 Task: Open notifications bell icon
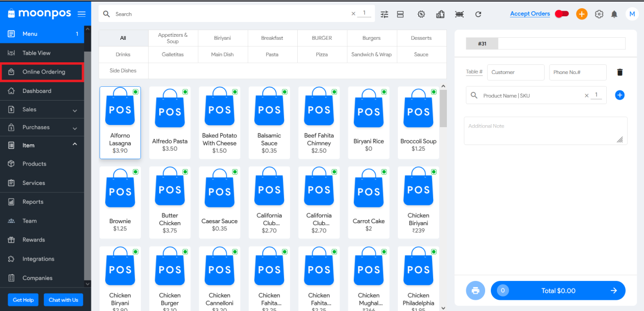(x=614, y=14)
